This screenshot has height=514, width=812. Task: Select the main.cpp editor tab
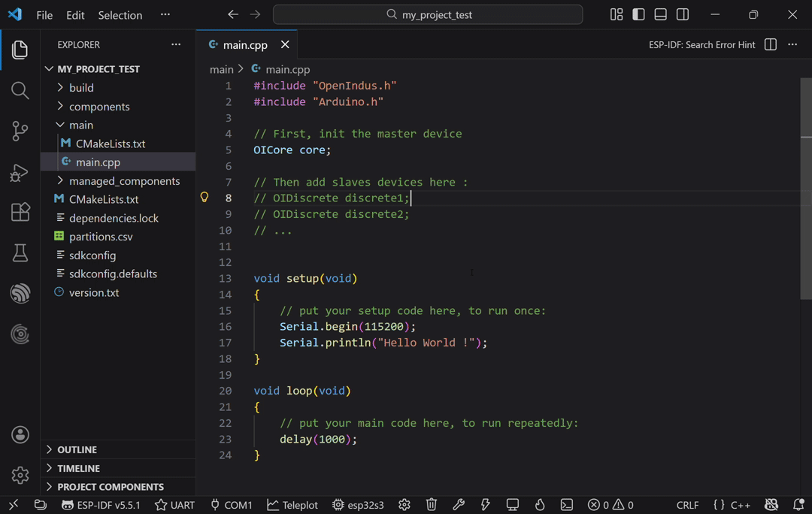pos(244,45)
